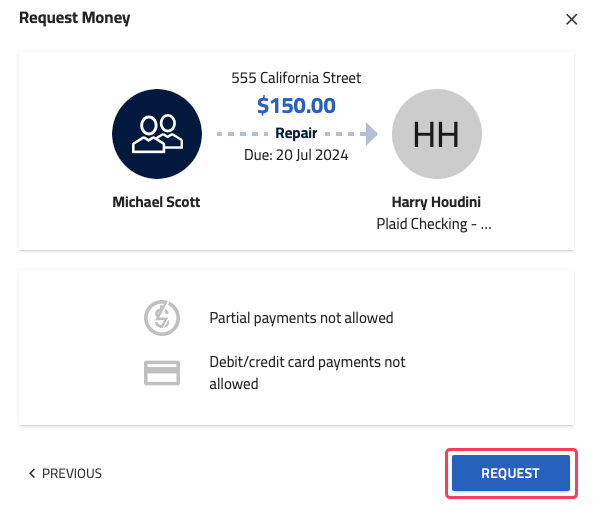The height and width of the screenshot is (508, 593).
Task: Click the Michael Scott name
Action: 156,202
